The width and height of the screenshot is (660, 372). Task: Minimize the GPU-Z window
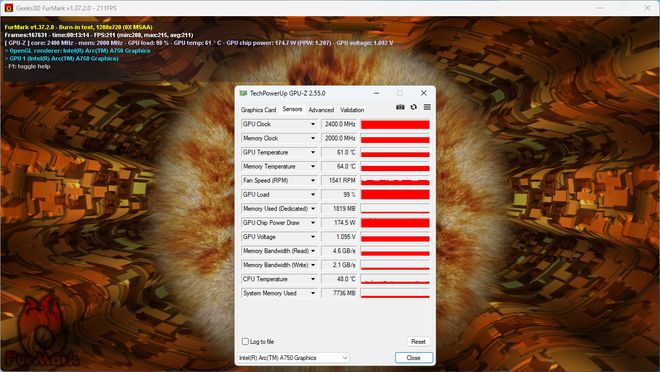pyautogui.click(x=376, y=93)
